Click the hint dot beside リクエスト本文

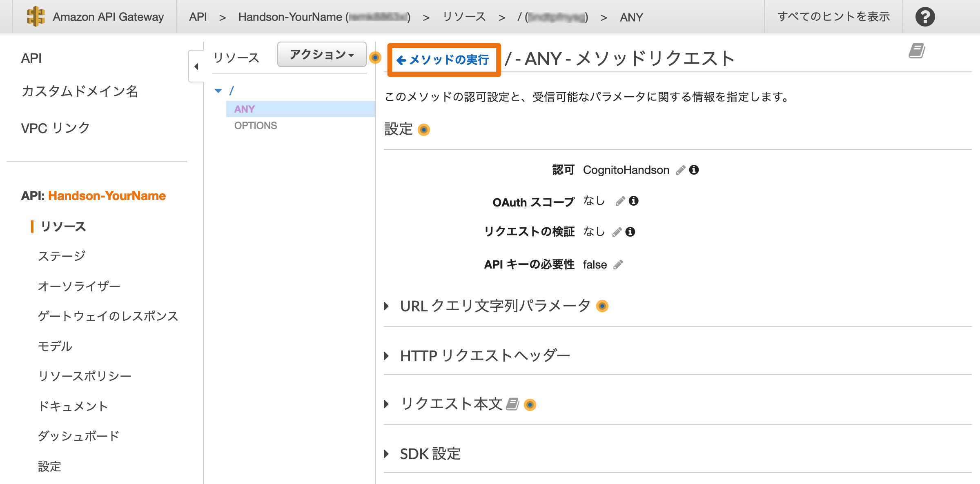(x=530, y=405)
